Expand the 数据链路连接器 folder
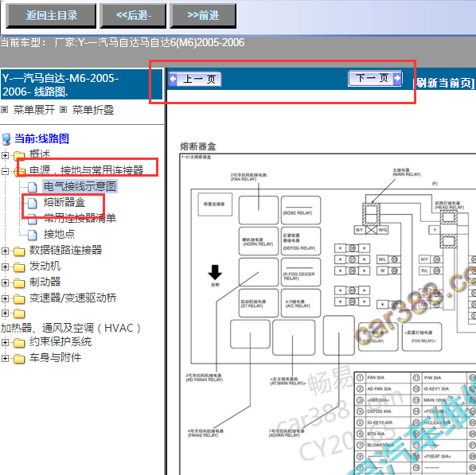The image size is (476, 475). [5, 251]
